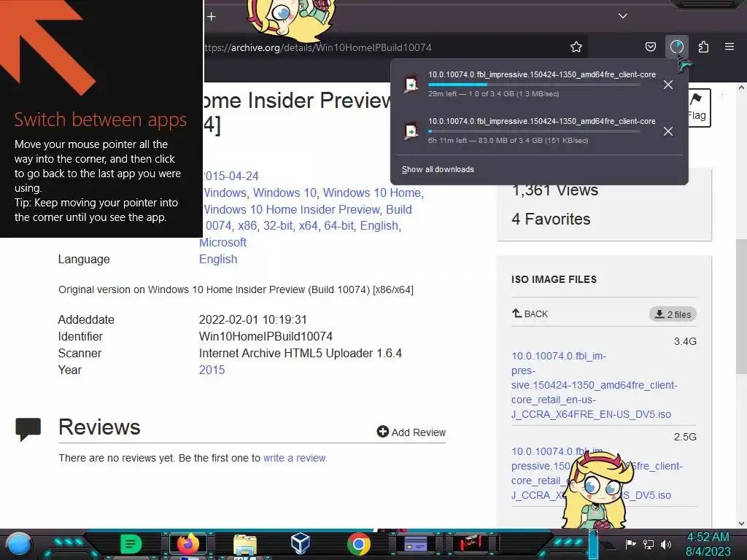Launch Google Chrome from the taskbar
The width and height of the screenshot is (747, 560).
coord(359,544)
